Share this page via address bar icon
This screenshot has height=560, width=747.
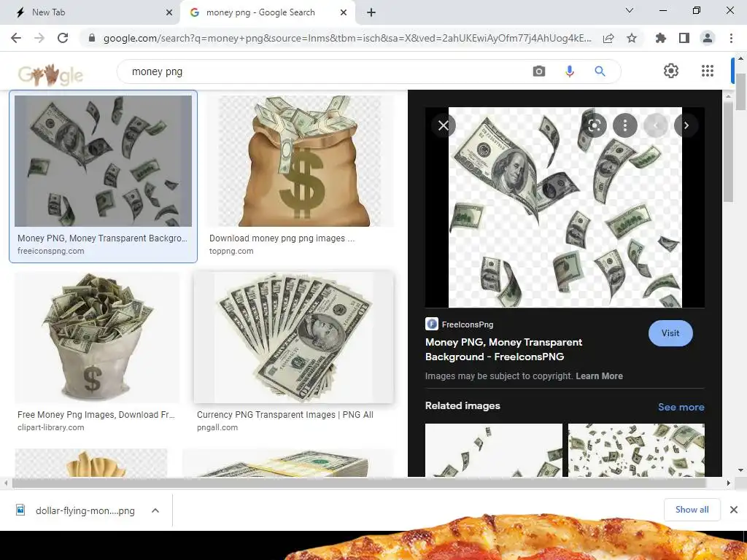pos(608,38)
